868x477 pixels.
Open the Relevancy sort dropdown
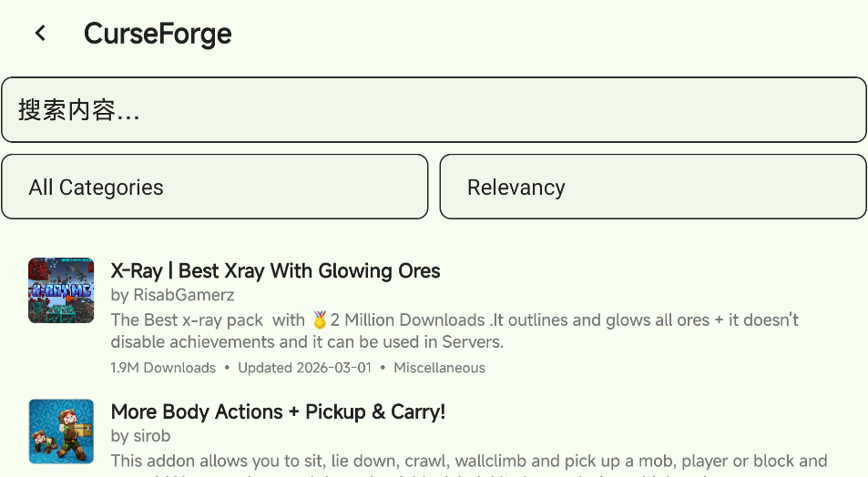pyautogui.click(x=653, y=187)
